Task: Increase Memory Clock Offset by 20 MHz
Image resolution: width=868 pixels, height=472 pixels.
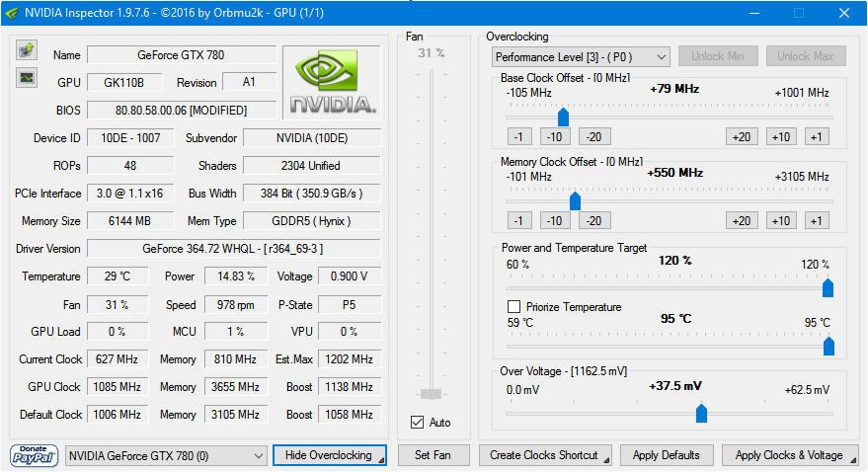Action: (x=742, y=221)
